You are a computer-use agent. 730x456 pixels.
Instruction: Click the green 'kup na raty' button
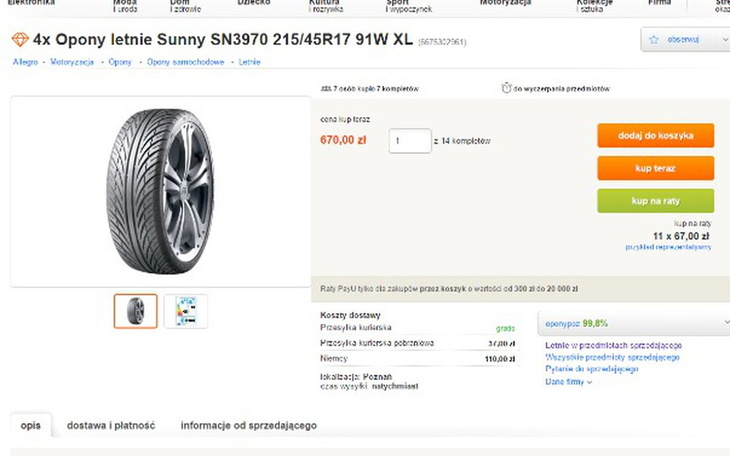tap(655, 201)
